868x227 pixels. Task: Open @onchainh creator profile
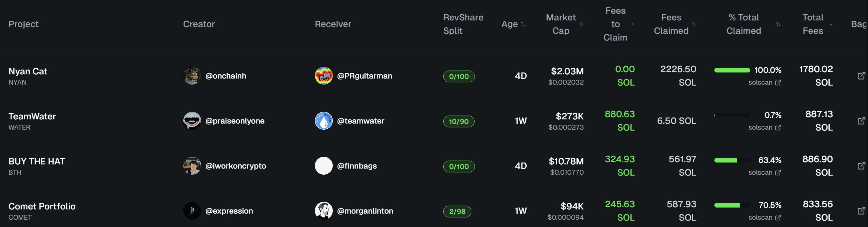click(x=226, y=76)
